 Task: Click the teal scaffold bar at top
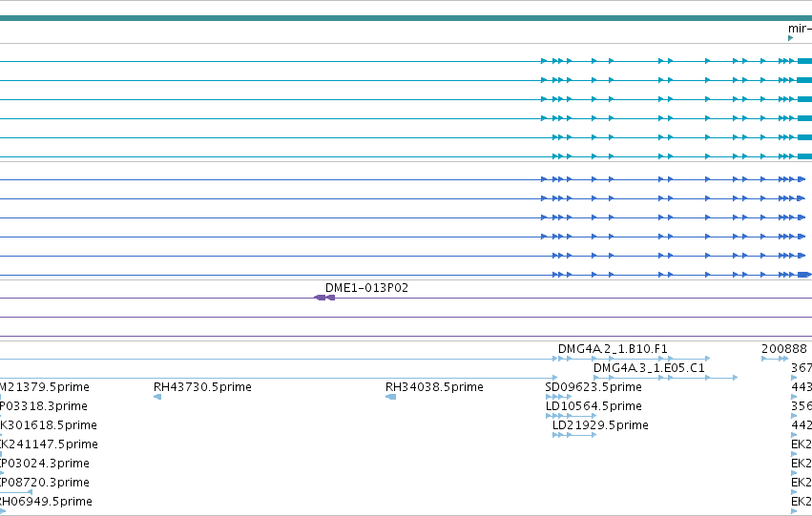pos(406,18)
